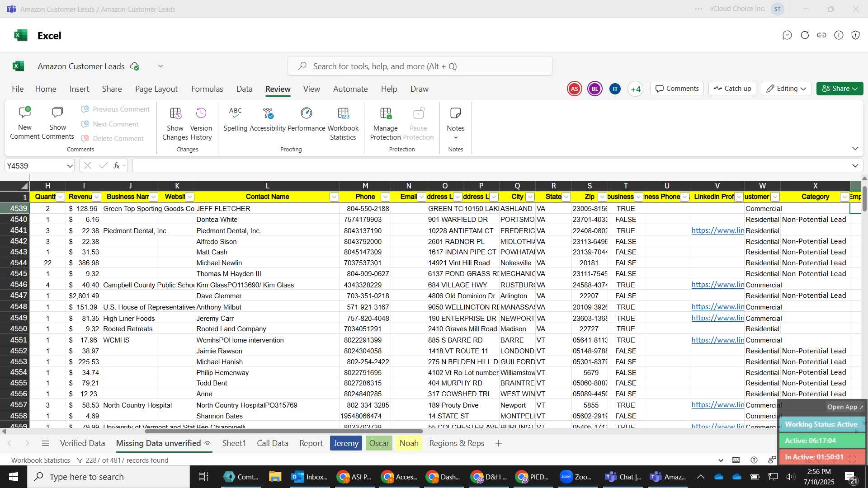
Task: Click the insert function fx icon
Action: click(117, 166)
